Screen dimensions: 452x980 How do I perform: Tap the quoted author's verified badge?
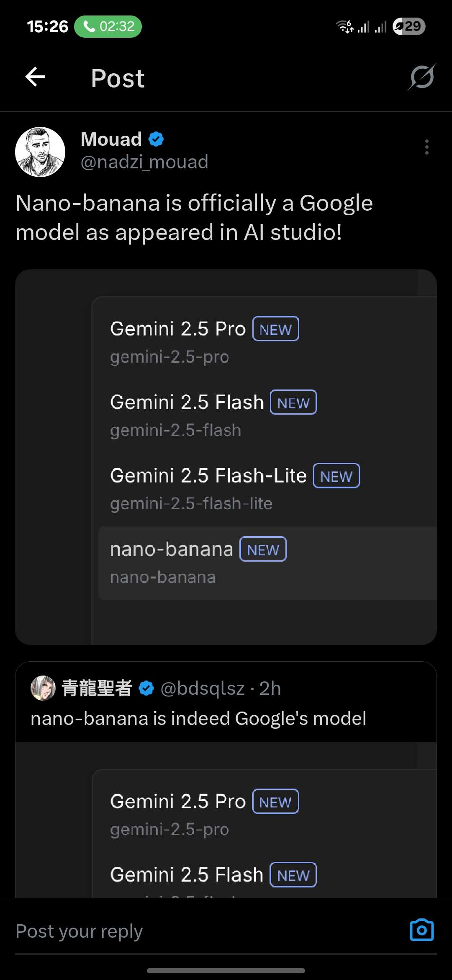point(146,688)
